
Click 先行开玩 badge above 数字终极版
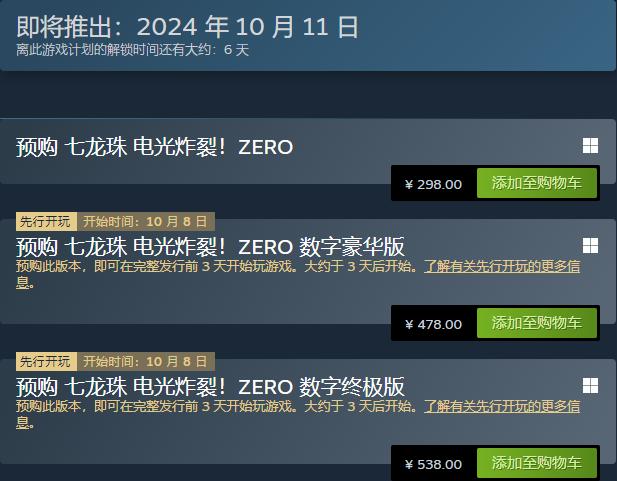point(46,361)
